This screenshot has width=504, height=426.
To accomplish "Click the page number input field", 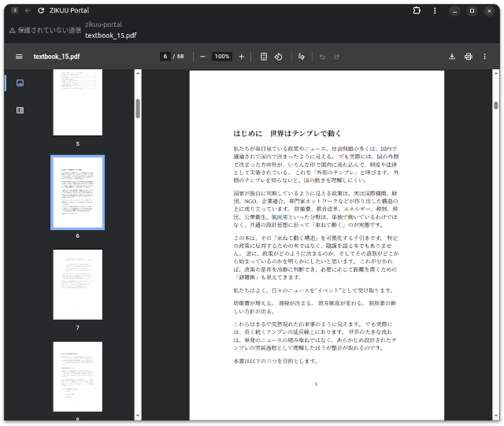I will tap(165, 57).
